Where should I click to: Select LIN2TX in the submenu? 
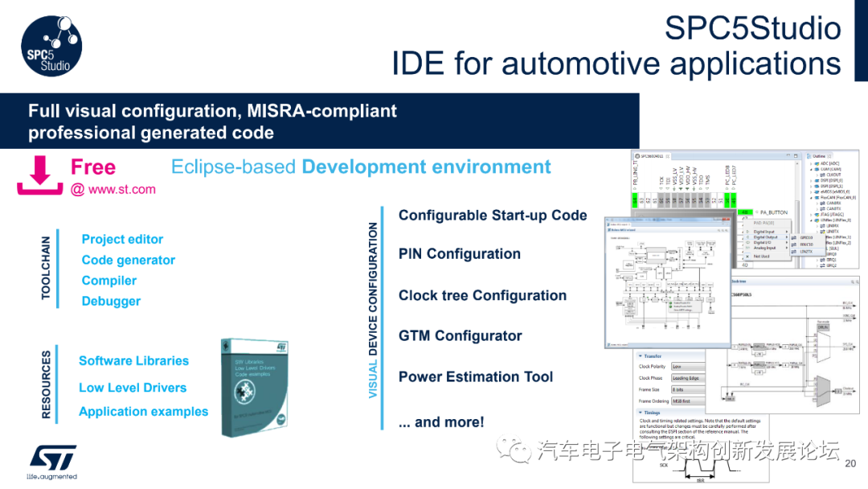coord(807,252)
